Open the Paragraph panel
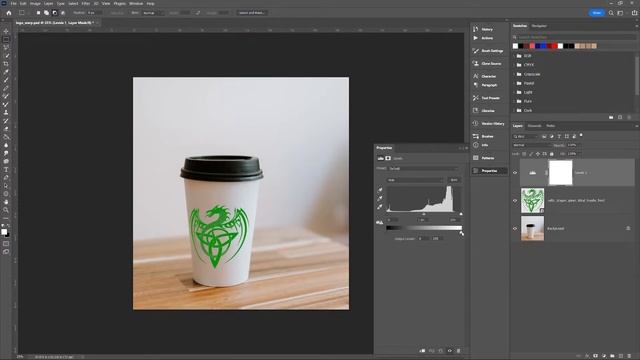Image resolution: width=640 pixels, height=360 pixels. (x=489, y=85)
